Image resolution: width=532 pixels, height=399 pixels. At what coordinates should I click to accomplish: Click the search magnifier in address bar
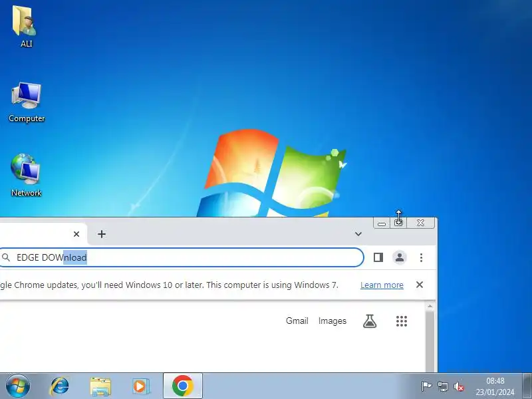pos(6,257)
